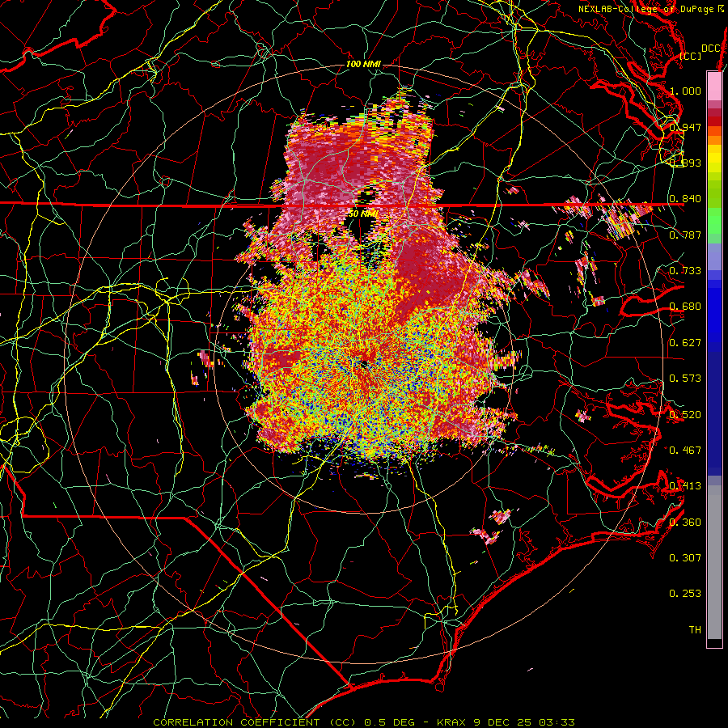Select the 0.360 scale label

(685, 523)
